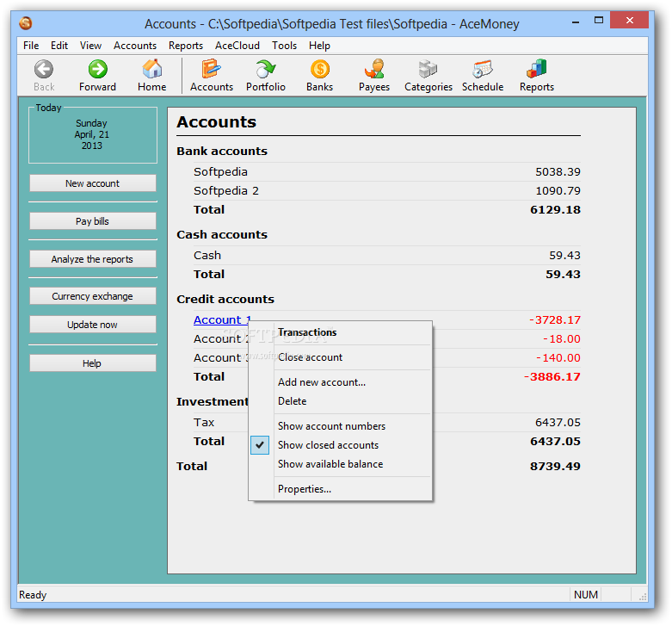
Task: Open Banks with the dollar coin icon
Action: click(320, 69)
